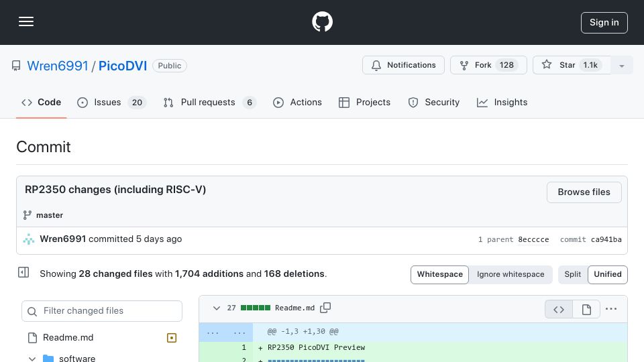View the Security tab

[x=433, y=102]
